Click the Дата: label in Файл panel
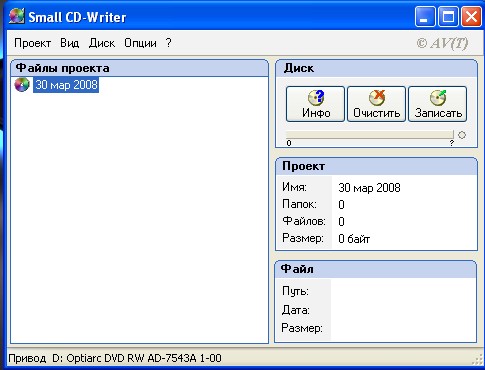This screenshot has height=370, width=485. (x=296, y=310)
